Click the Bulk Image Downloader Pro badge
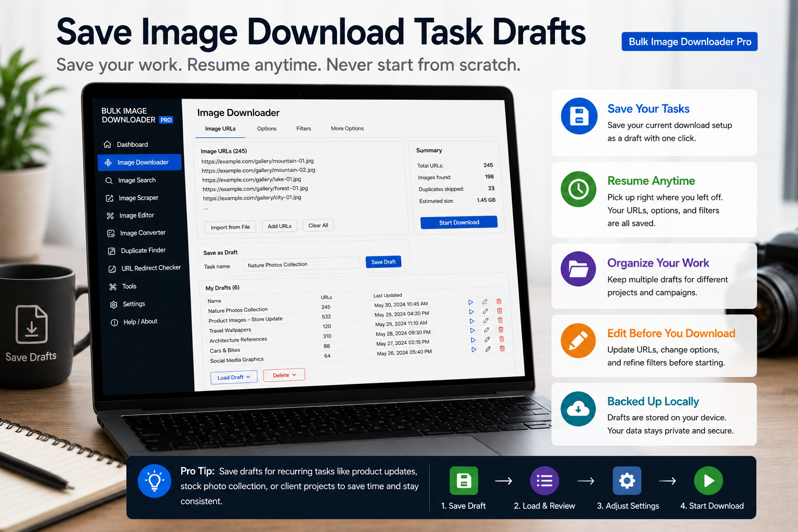This screenshot has width=798, height=532. [x=689, y=42]
